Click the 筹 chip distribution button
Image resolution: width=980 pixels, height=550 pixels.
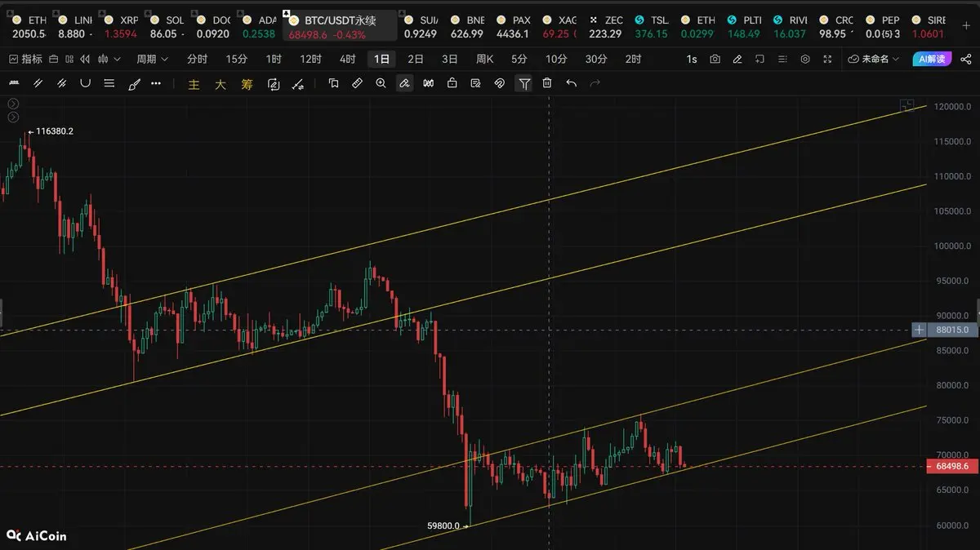click(x=247, y=84)
